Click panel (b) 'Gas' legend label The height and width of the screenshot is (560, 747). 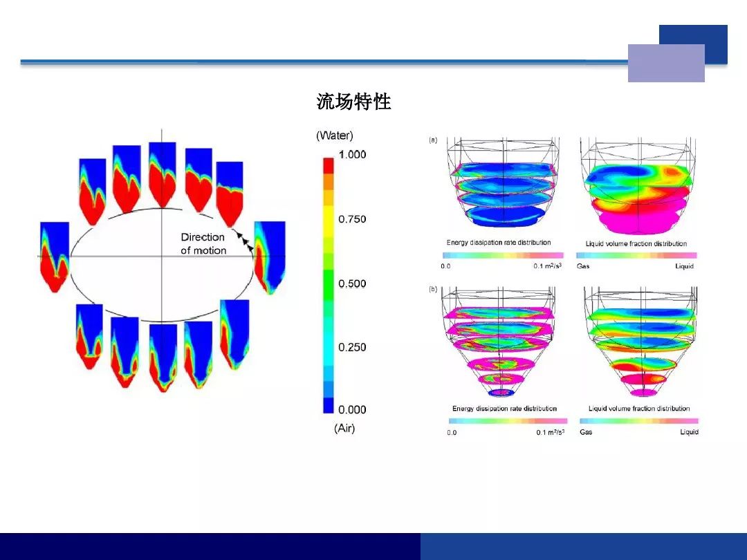(586, 432)
